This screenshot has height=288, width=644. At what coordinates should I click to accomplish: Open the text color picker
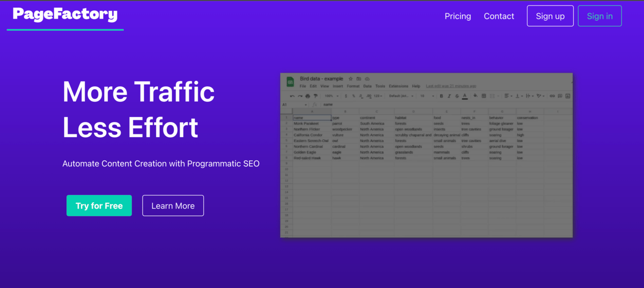(465, 96)
